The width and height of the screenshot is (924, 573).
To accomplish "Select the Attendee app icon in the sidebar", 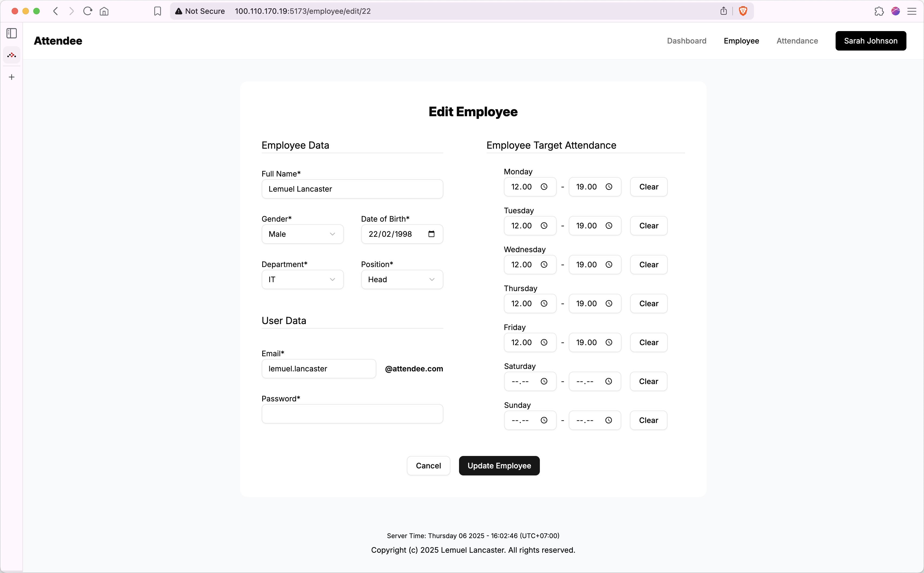I will 11,55.
